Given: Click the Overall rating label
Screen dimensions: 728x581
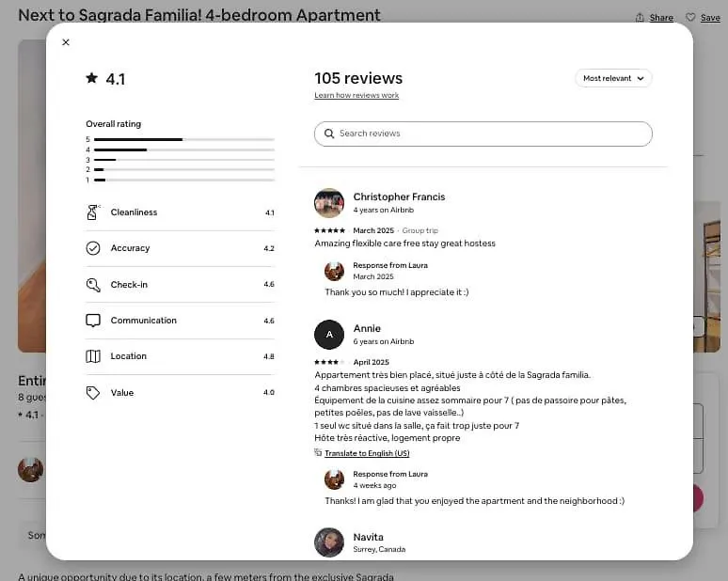Looking at the screenshot, I should click(x=113, y=124).
